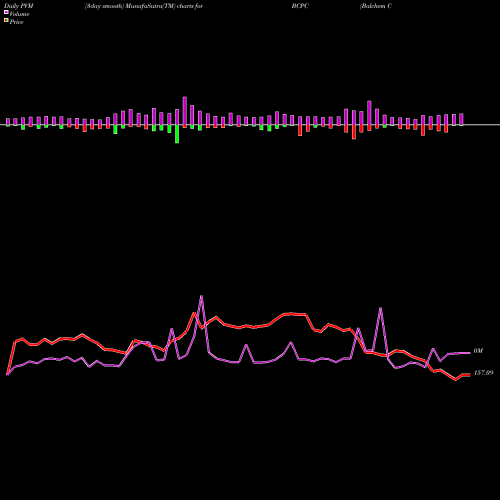Click the 157.09 price value label

[x=483, y=373]
